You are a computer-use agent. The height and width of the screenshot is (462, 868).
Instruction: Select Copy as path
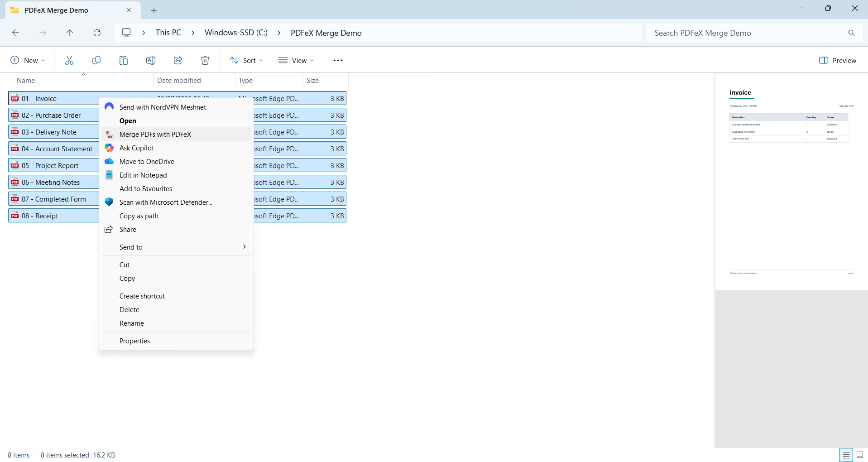pos(176,216)
